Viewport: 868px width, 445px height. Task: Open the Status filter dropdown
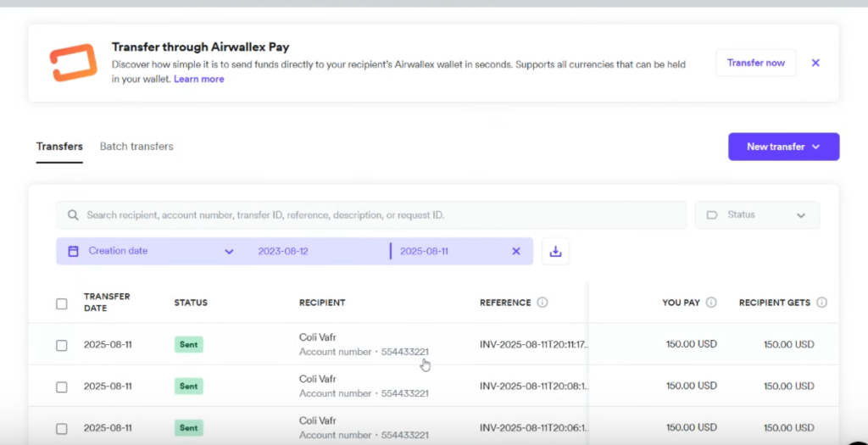[x=757, y=214]
